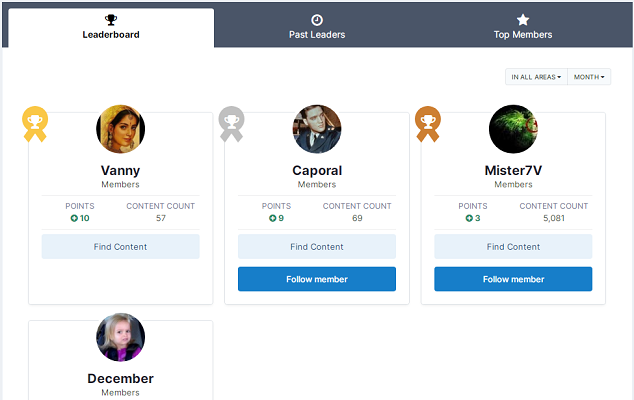This screenshot has width=634, height=400.
Task: Click the clock icon above Past Leaders
Action: coord(317,19)
